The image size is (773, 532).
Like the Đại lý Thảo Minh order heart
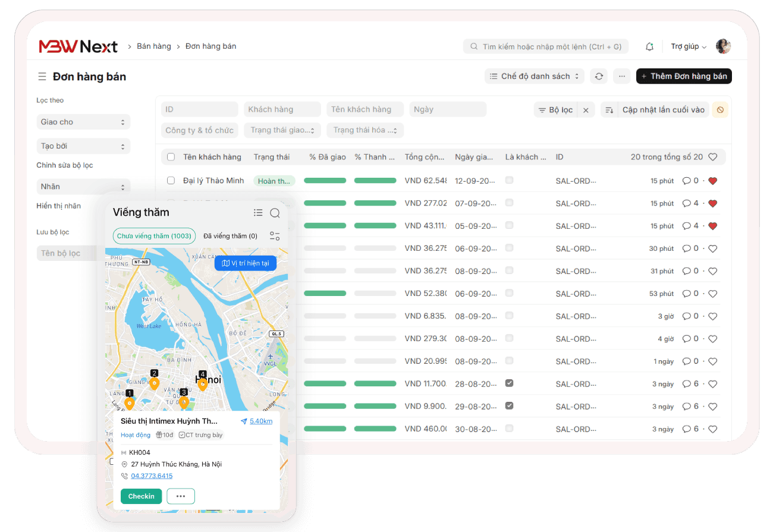pyautogui.click(x=712, y=181)
